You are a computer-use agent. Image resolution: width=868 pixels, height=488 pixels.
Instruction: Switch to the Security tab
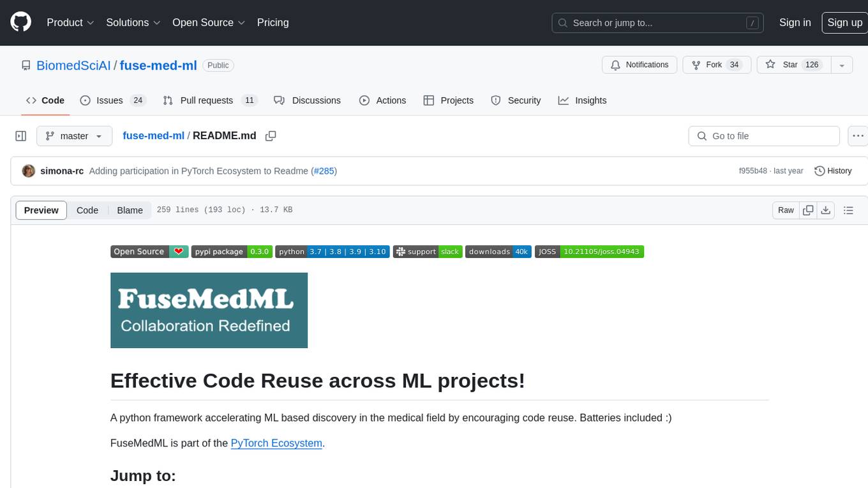click(516, 100)
